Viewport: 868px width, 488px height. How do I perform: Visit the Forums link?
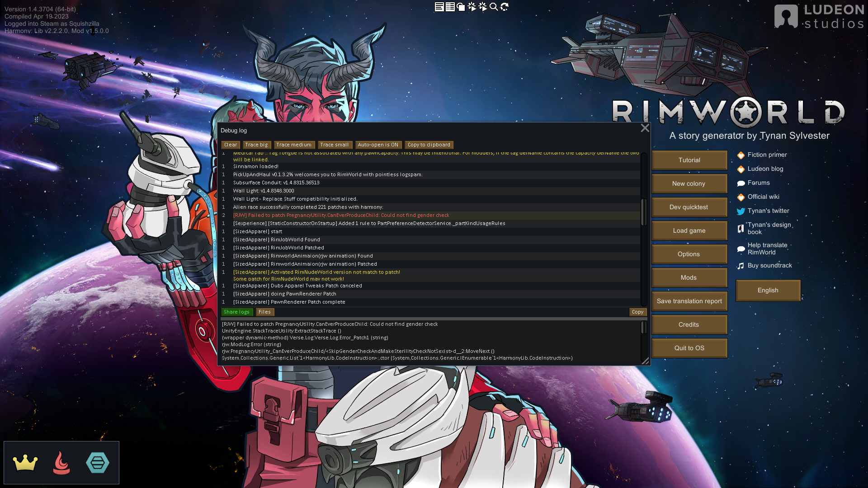754,183
